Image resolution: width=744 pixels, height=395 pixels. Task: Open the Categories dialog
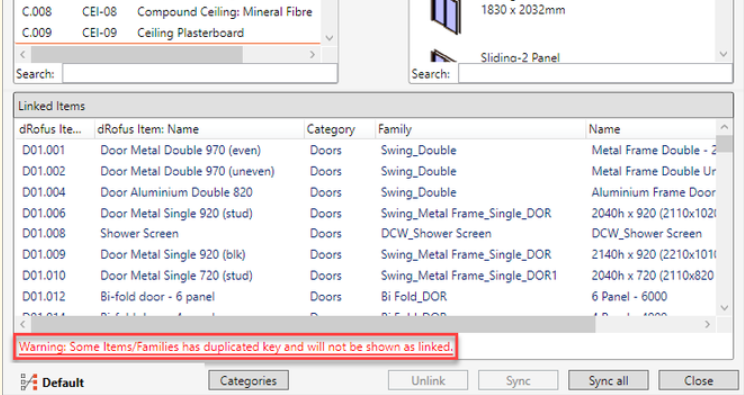coord(248,381)
